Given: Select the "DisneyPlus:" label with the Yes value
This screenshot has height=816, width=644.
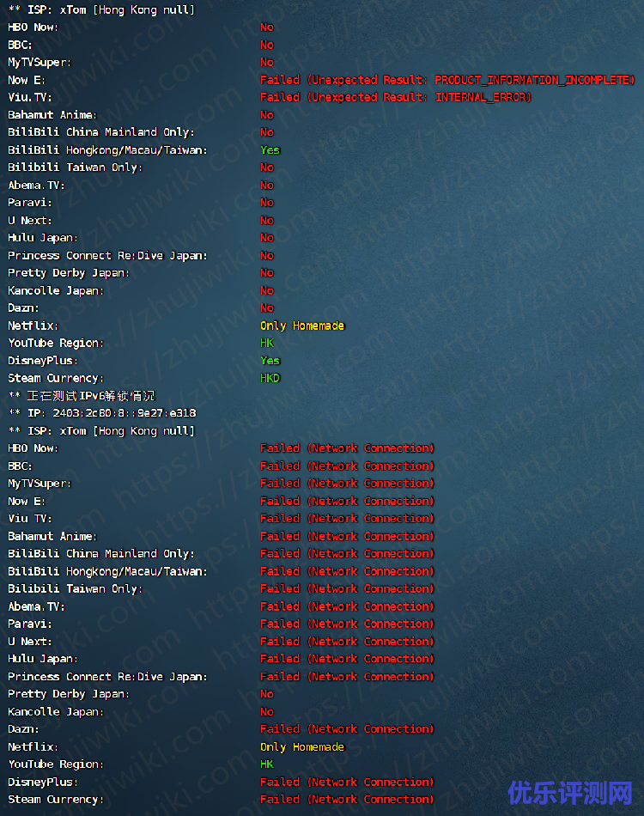Looking at the screenshot, I should 43,361.
